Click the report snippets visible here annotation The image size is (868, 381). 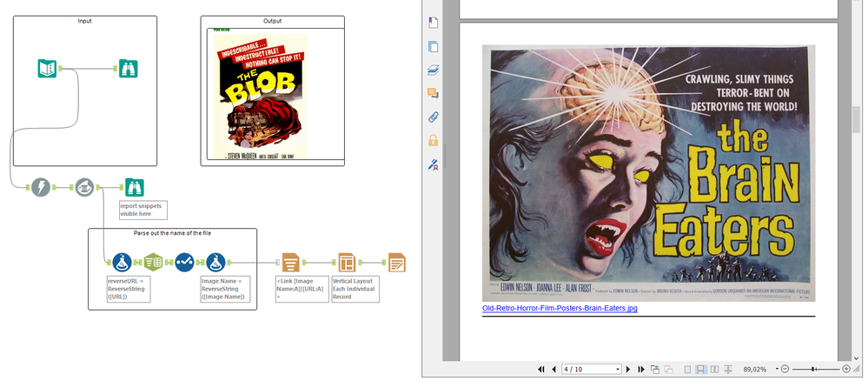point(142,210)
